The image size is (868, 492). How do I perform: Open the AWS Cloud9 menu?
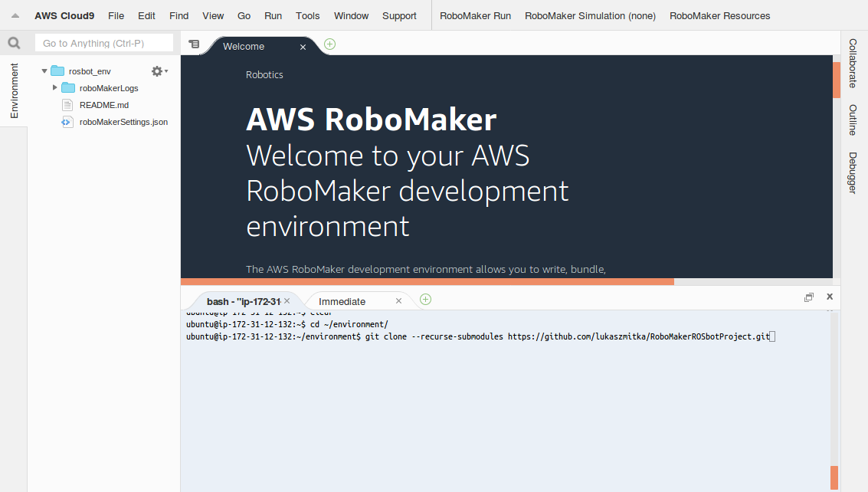click(x=64, y=15)
